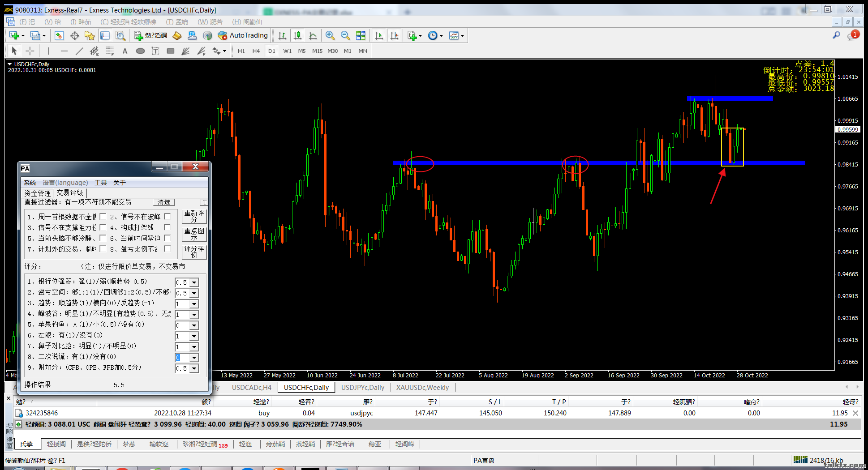The image size is (868, 470).
Task: Select the rectangle drawing tool
Action: pos(171,51)
